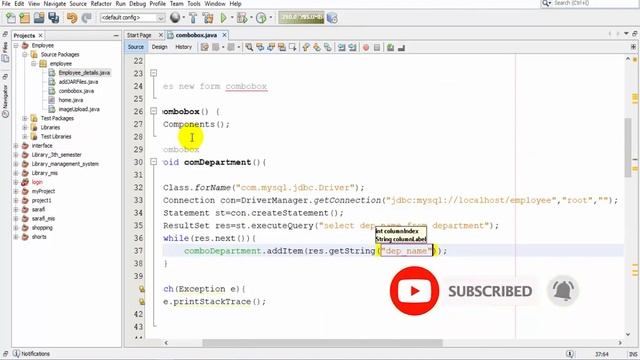The image size is (640, 360).
Task: Toggle Rectangular Selection icon
Action: click(293, 47)
